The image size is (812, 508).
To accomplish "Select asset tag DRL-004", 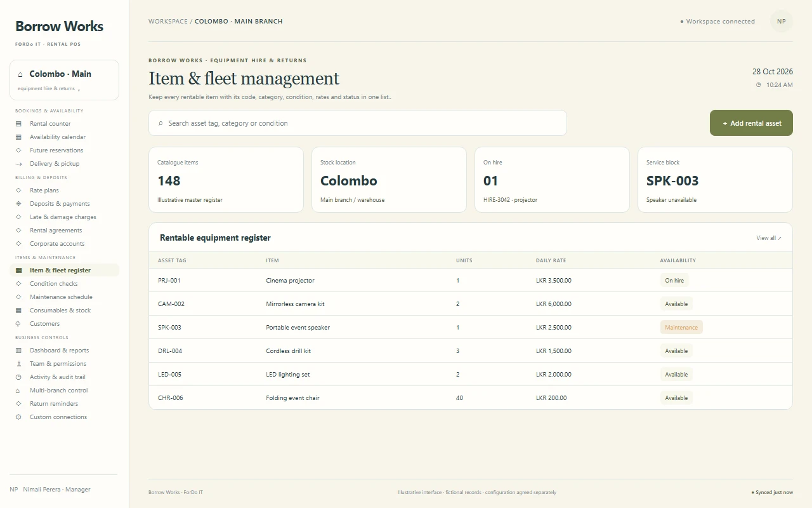I will point(170,351).
